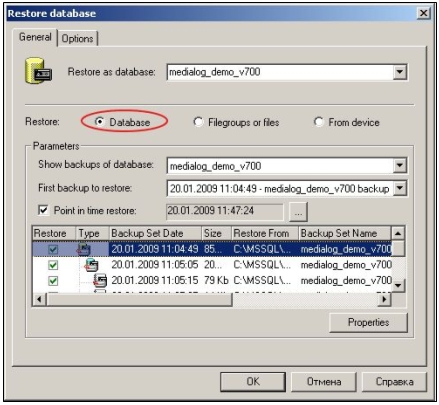The height and width of the screenshot is (405, 439).
Task: Close the Restore database dialog
Action: tap(423, 13)
